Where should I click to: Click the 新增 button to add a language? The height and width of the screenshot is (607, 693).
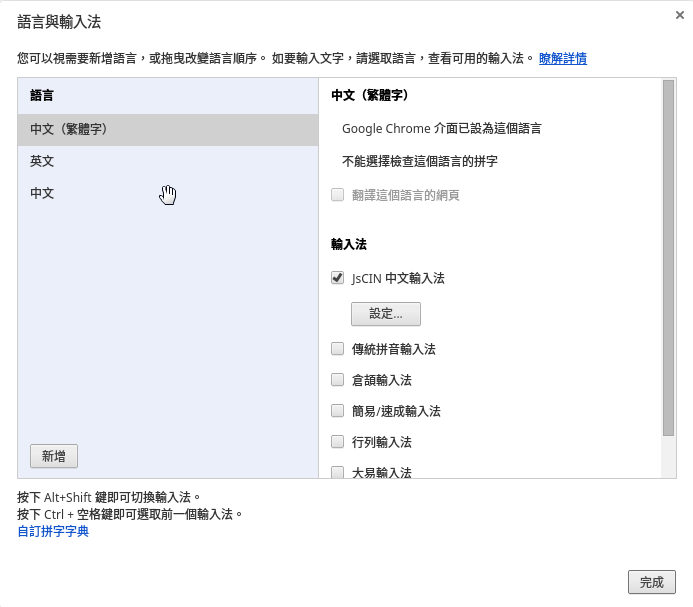[x=54, y=456]
